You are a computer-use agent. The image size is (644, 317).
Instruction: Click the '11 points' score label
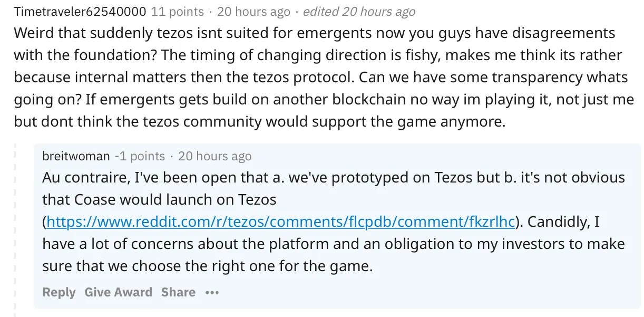[x=177, y=11]
